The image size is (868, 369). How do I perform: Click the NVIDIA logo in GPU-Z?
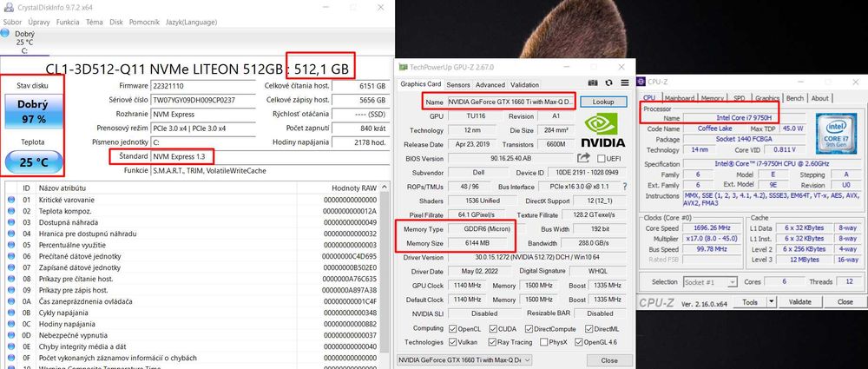click(604, 130)
